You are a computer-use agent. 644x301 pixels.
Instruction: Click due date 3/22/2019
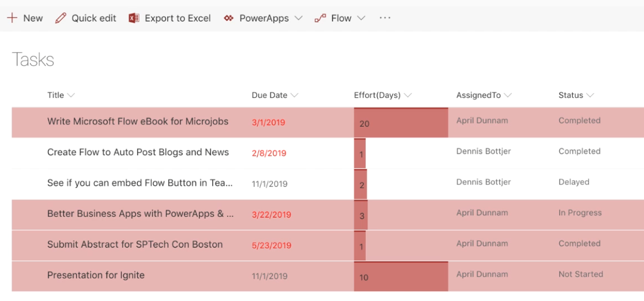pos(272,215)
